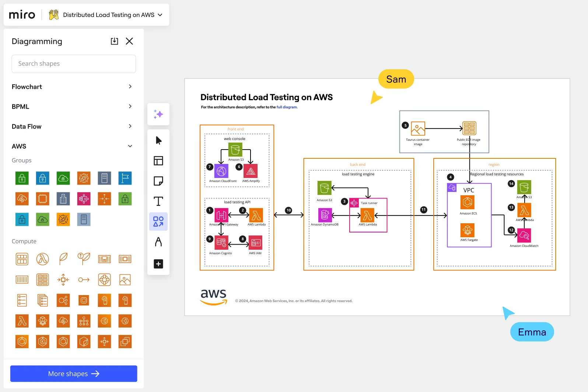Pick the filled node-tree Batch shape
Screen dimensions: 588x392
84,321
